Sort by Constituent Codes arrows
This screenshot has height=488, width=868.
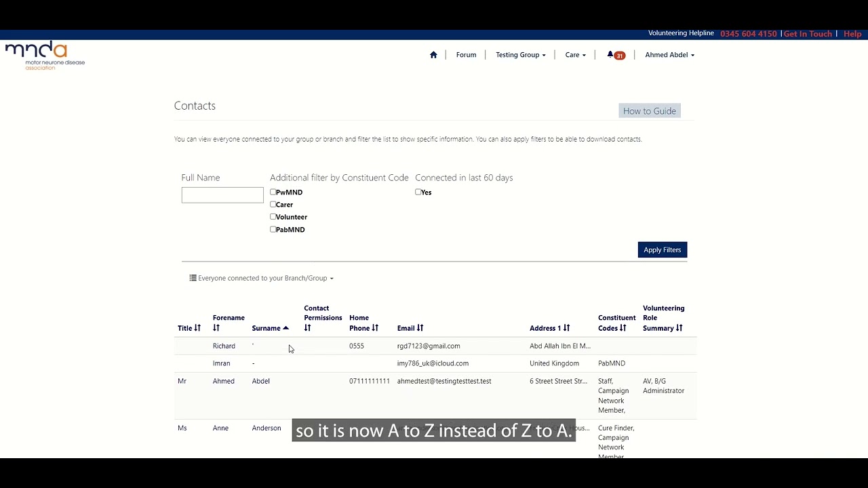pos(623,328)
